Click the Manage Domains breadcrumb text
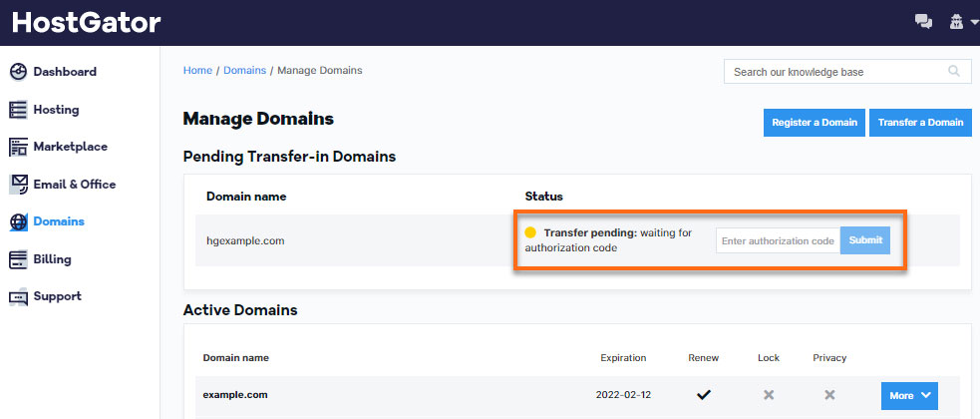Viewport: 980px width, 419px height. point(320,70)
